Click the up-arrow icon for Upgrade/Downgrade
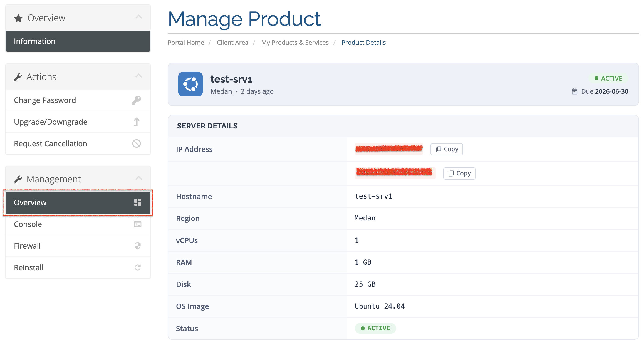 (x=137, y=122)
